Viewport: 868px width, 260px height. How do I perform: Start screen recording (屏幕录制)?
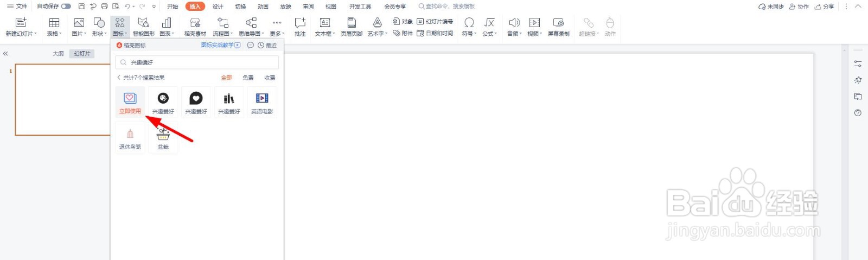click(558, 26)
